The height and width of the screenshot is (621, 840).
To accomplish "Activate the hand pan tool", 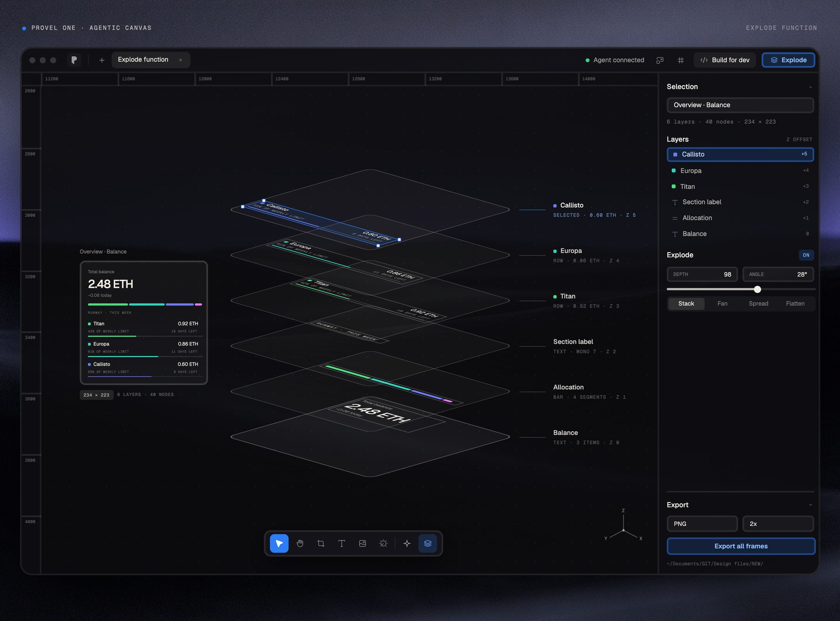I will click(x=300, y=543).
